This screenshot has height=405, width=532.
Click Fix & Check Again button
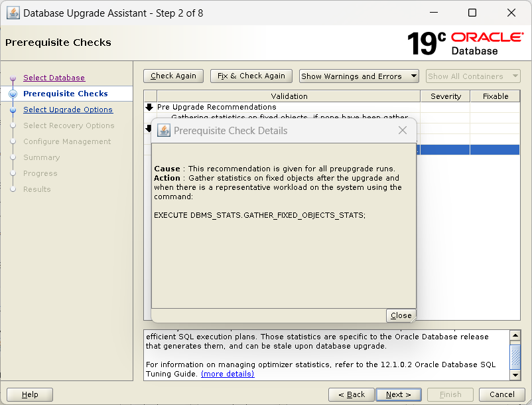pos(251,76)
